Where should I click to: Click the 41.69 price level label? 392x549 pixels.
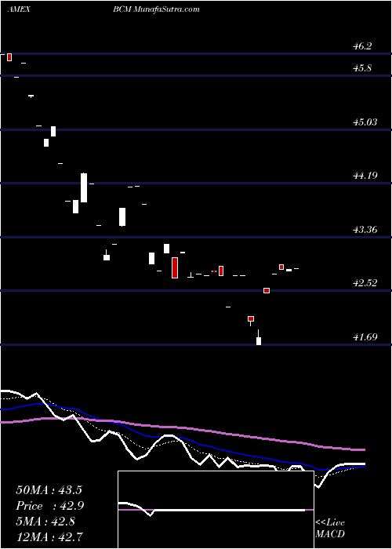point(365,337)
